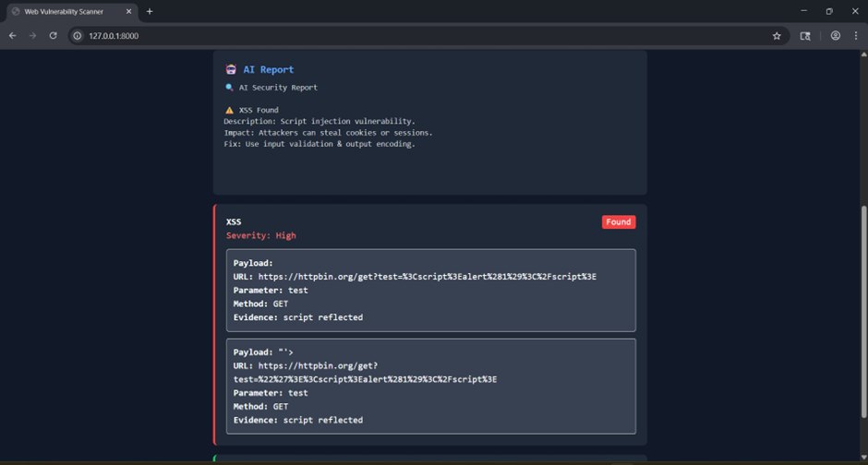Restore down the browser window
Screen dimensions: 868x465
coord(829,11)
